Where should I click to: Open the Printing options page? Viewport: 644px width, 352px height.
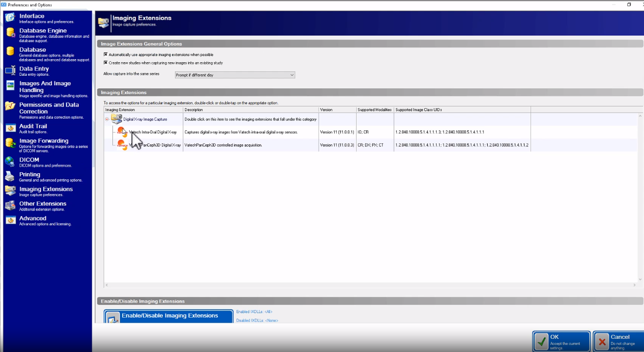click(46, 177)
